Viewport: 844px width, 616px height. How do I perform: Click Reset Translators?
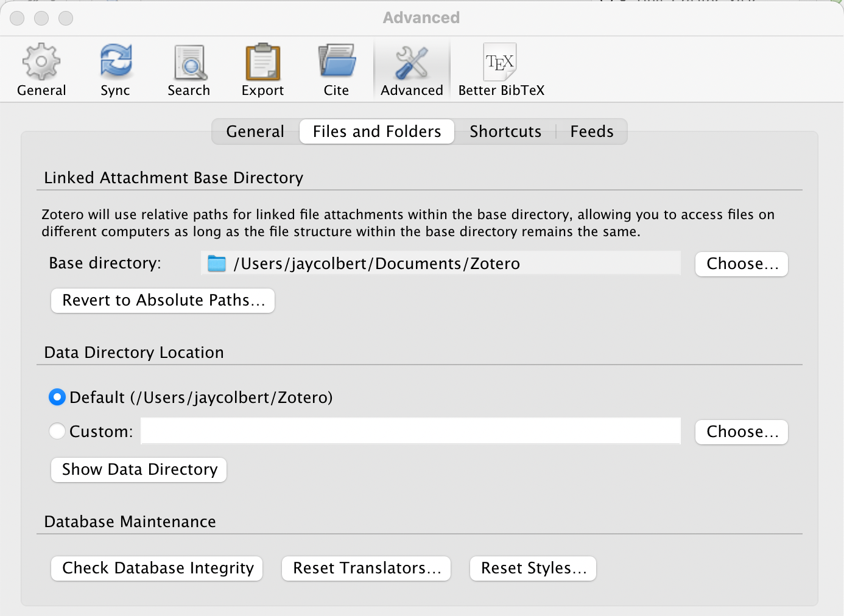(x=365, y=568)
